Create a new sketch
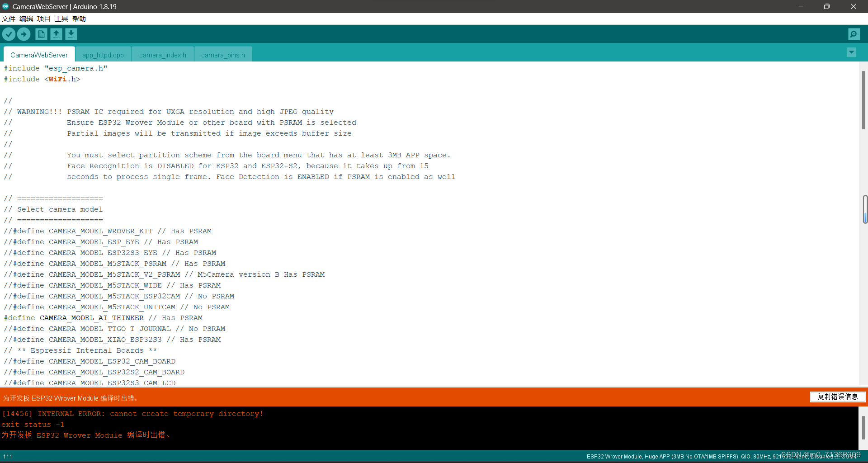Image resolution: width=868 pixels, height=463 pixels. click(41, 34)
